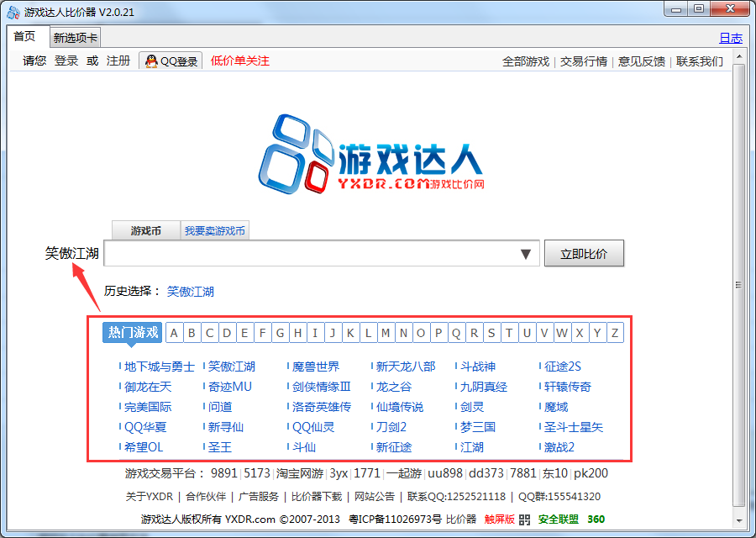Screen dimensions: 756x538
Task: Filter games by letter M
Action: pos(386,333)
